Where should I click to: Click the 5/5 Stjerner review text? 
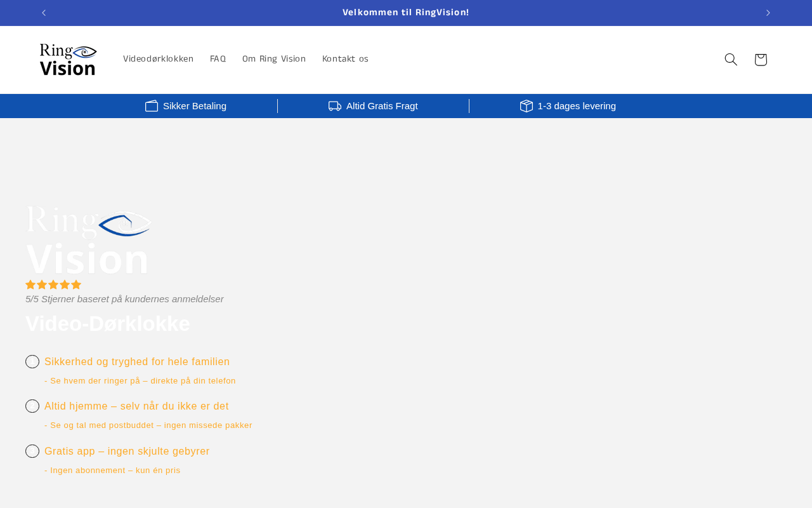coord(124,298)
